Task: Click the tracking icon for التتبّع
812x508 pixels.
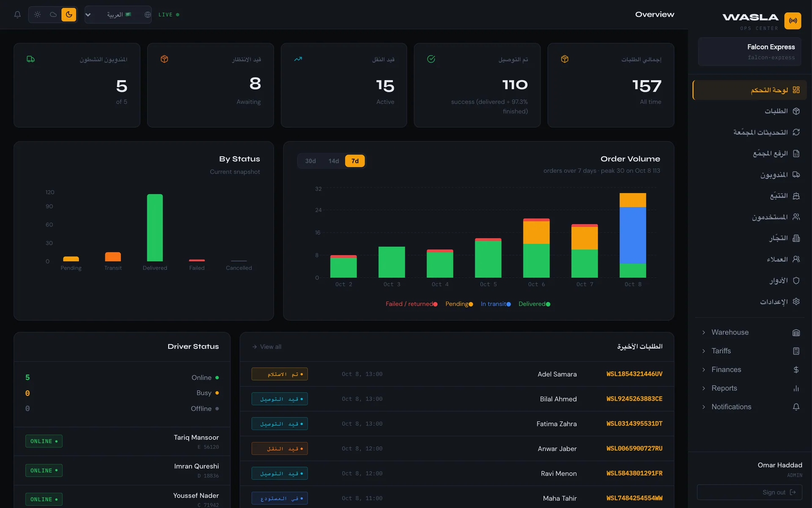Action: (x=796, y=196)
